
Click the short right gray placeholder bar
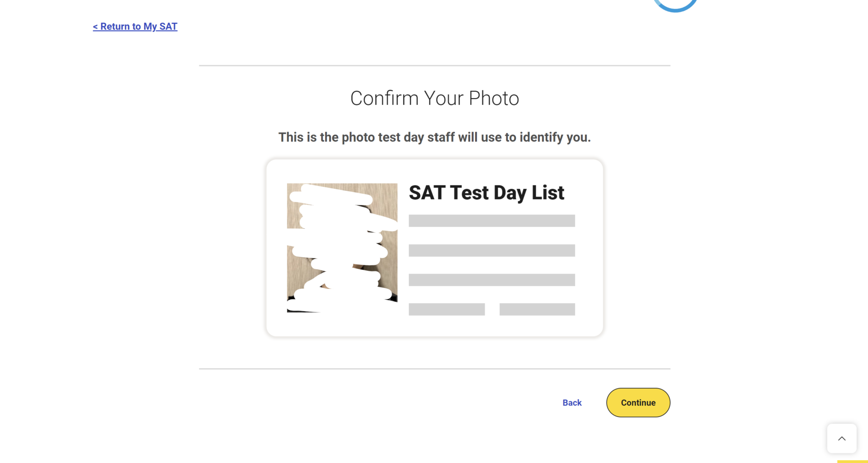coord(537,309)
